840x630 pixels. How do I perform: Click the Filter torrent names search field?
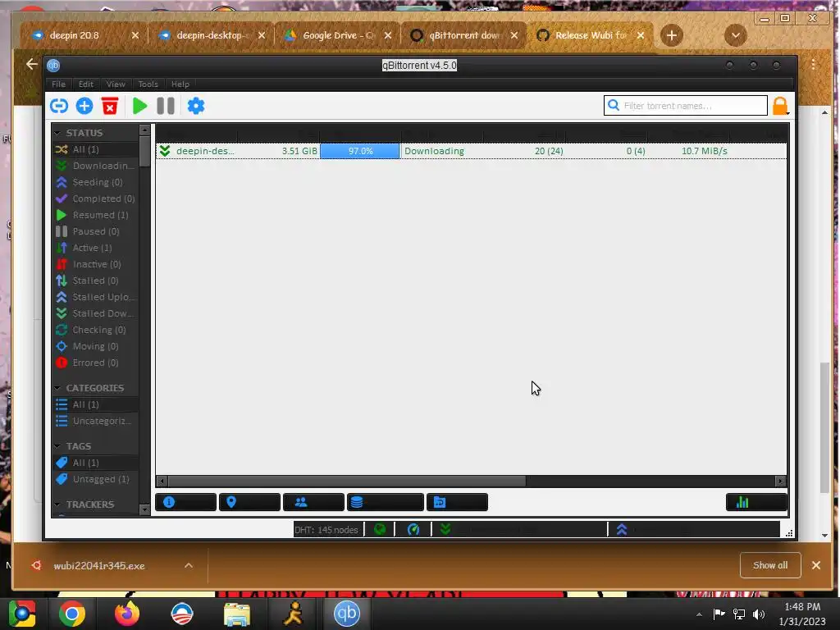point(686,106)
